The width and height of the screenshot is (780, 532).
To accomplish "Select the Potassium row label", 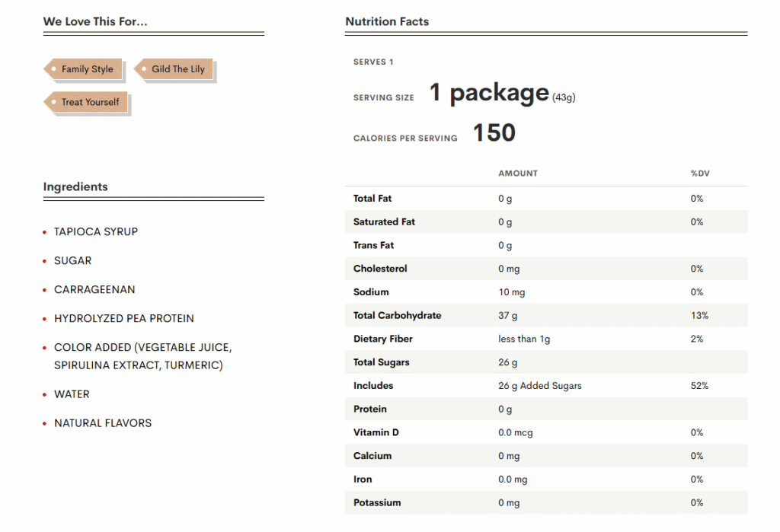I will (x=377, y=503).
